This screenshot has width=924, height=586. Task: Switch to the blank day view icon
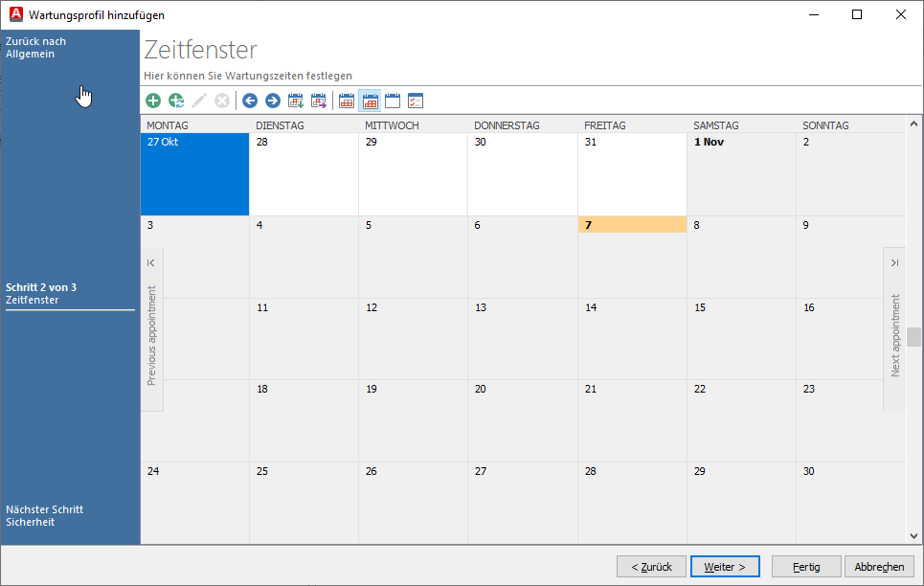393,101
